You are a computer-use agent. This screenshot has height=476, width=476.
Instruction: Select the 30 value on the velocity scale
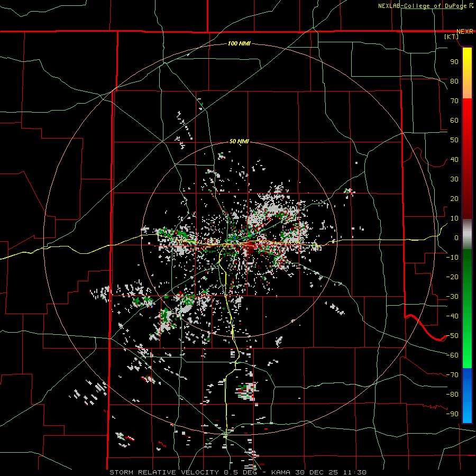[454, 179]
